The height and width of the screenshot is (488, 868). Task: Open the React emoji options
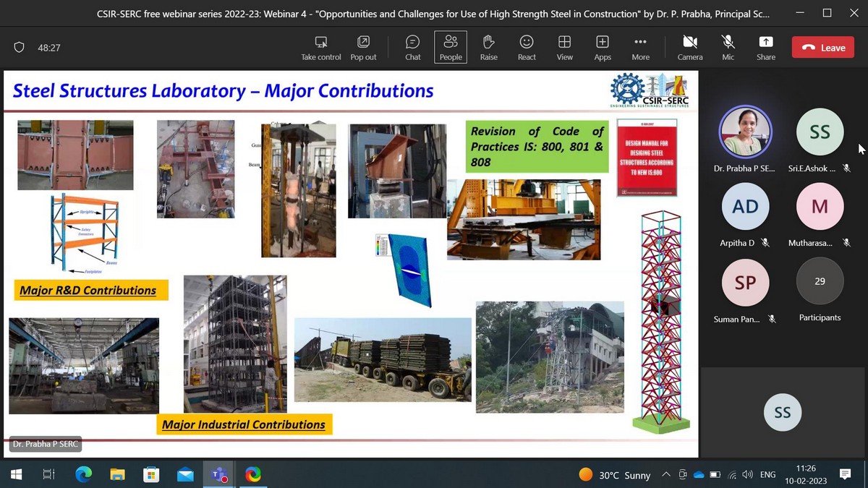527,48
